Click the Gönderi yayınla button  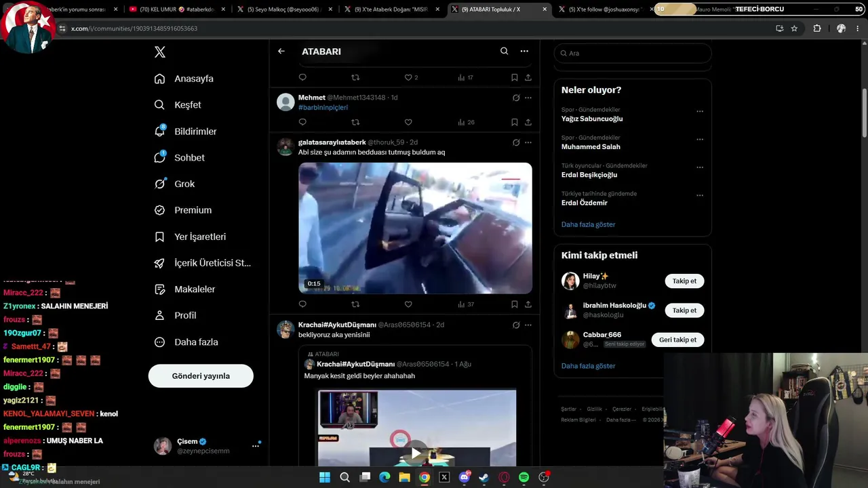(201, 376)
